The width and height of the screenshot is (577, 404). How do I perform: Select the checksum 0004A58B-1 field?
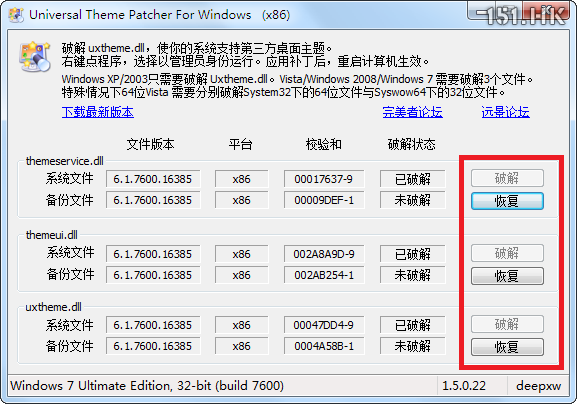click(x=324, y=346)
